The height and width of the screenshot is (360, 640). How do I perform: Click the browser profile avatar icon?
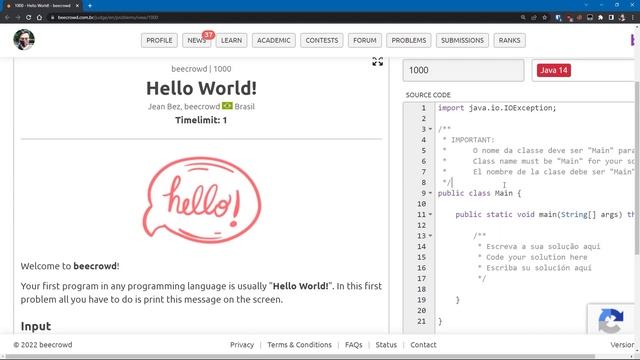[622, 18]
